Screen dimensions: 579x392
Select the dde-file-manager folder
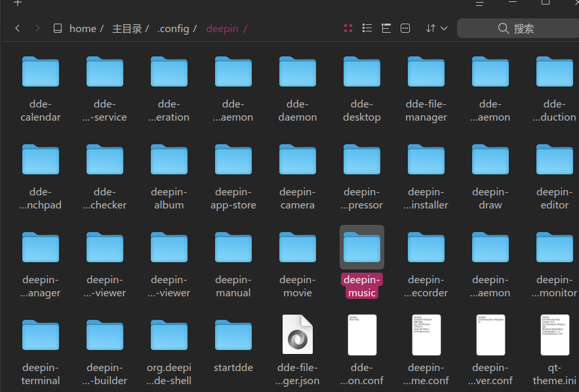pos(426,89)
